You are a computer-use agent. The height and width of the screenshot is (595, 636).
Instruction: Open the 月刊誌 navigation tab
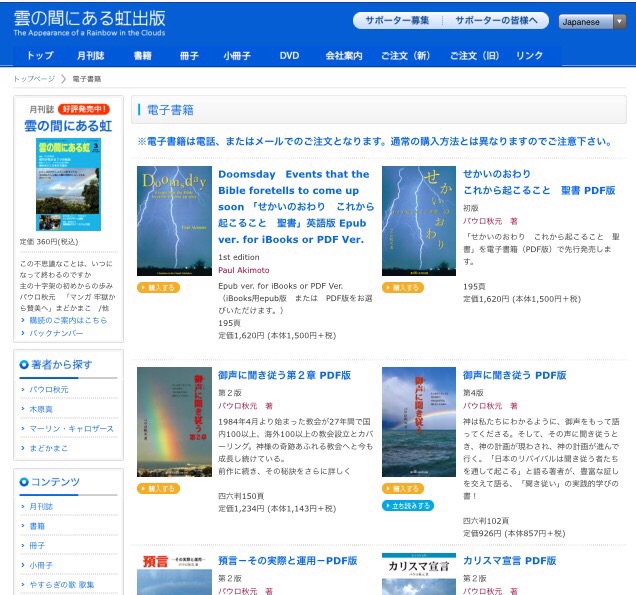pos(90,55)
